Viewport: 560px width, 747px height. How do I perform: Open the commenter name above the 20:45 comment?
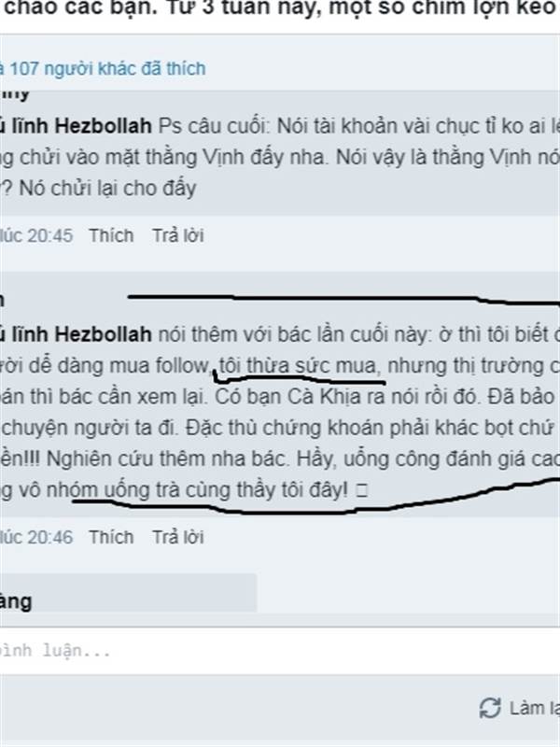pyautogui.click(x=15, y=94)
